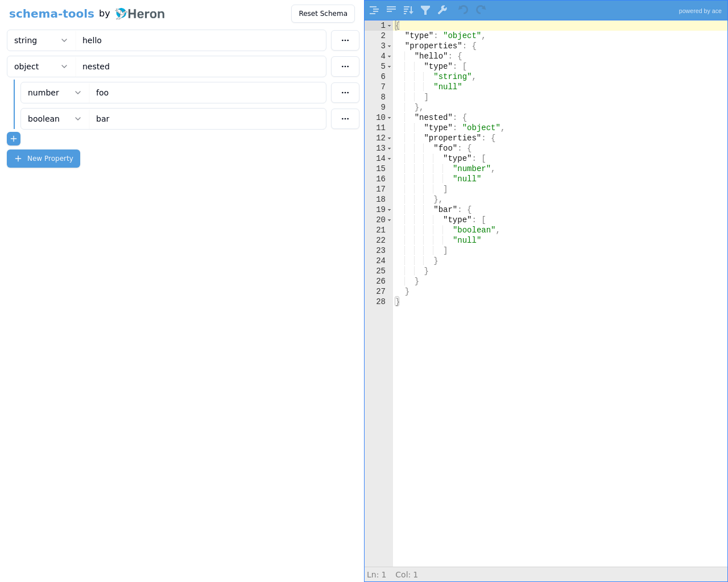Collapse the fold arrow at line 12
728x582 pixels.
390,138
